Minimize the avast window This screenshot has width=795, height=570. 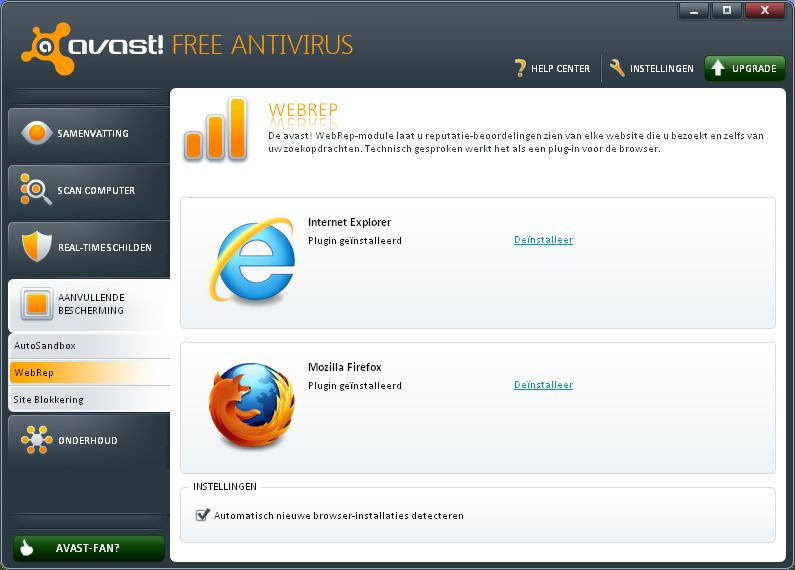(694, 11)
